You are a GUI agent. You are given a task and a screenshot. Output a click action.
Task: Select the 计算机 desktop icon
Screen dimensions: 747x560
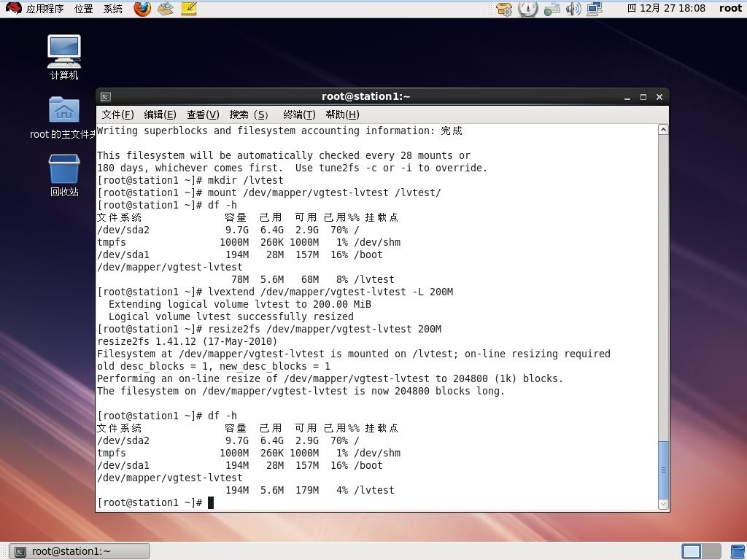click(x=64, y=57)
